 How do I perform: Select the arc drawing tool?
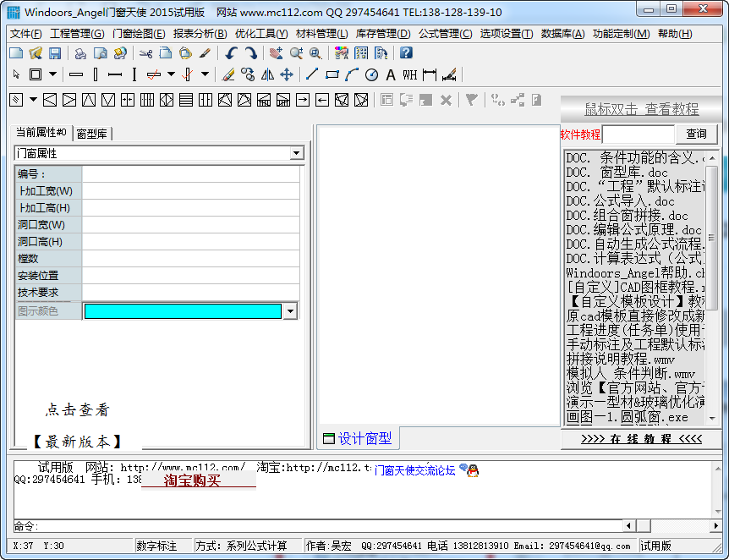[x=352, y=74]
